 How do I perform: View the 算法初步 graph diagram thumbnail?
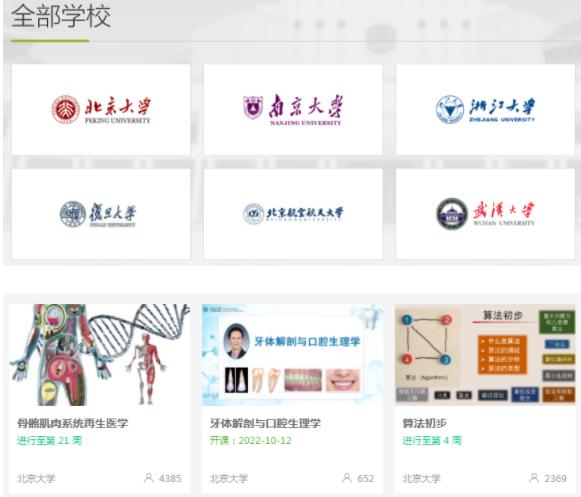(x=485, y=355)
